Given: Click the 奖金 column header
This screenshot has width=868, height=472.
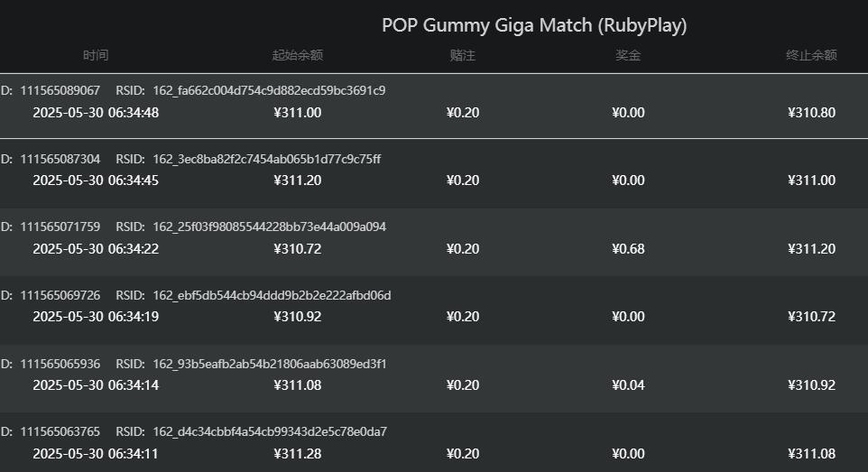Looking at the screenshot, I should click(628, 55).
